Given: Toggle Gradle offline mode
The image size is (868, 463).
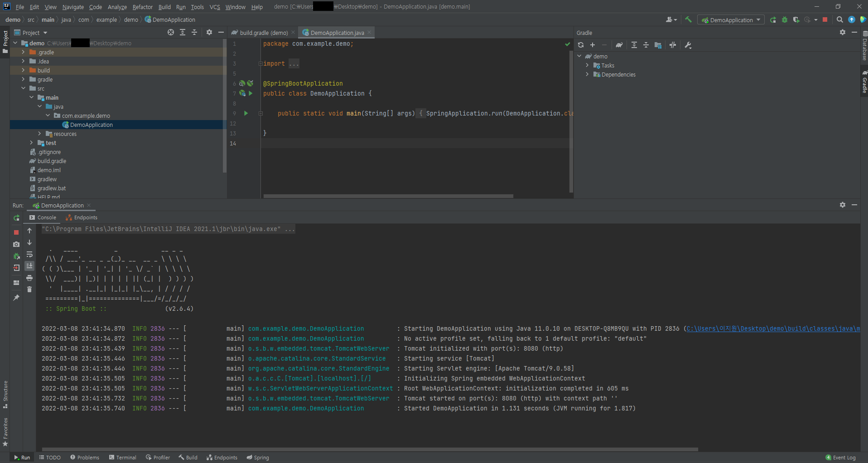Looking at the screenshot, I should (673, 45).
